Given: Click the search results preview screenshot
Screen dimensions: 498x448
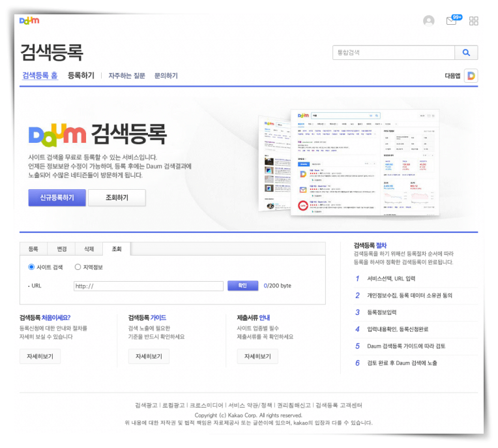Looking at the screenshot, I should [349, 162].
